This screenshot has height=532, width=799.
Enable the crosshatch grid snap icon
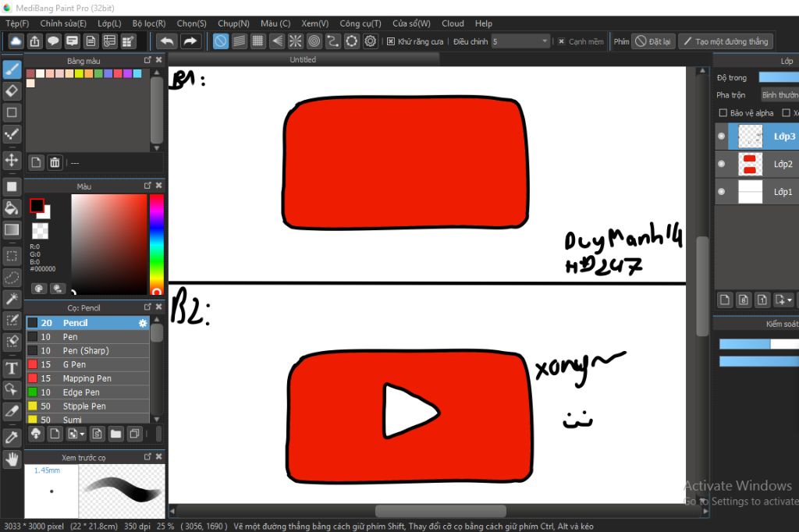257,41
